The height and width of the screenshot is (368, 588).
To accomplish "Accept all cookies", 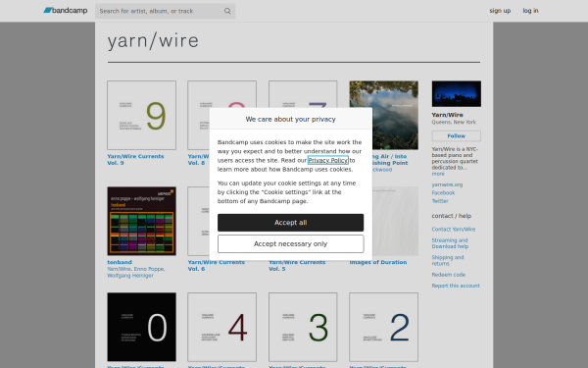I will [x=290, y=223].
